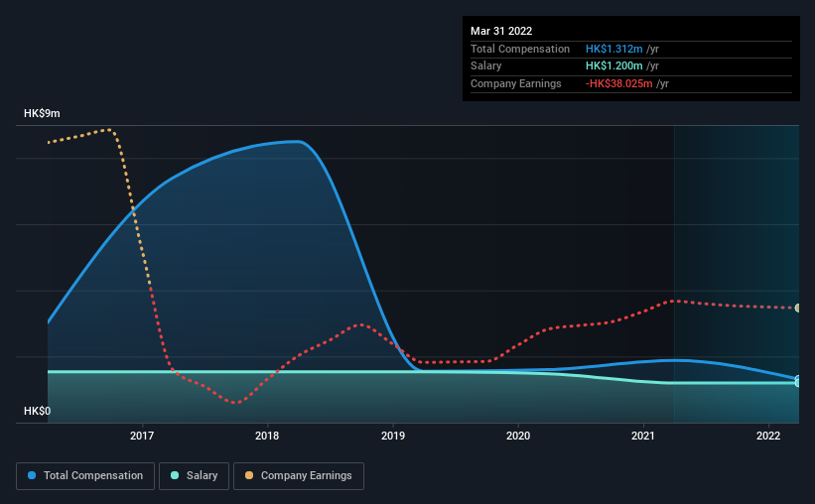
Task: Toggle the Salary legend button
Action: 194,476
